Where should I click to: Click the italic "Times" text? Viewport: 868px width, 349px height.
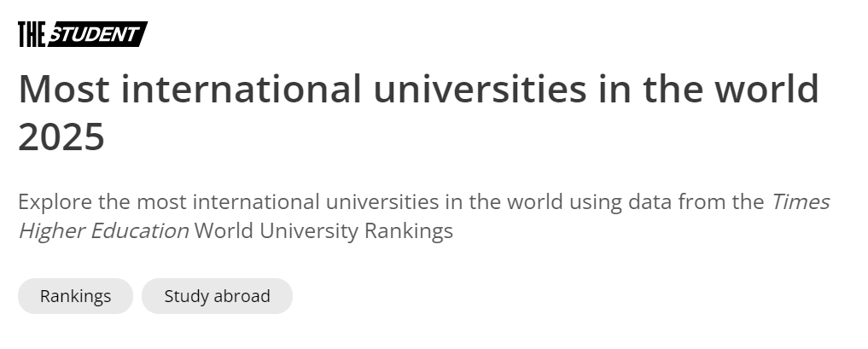click(800, 202)
